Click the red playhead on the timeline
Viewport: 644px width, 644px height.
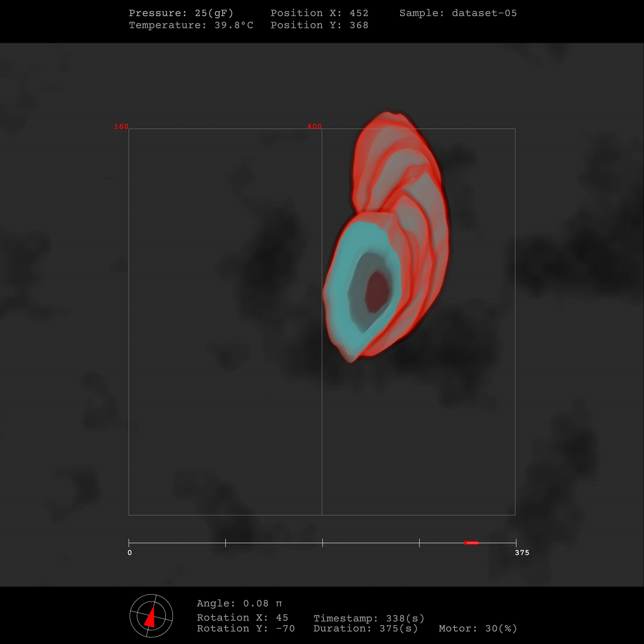coord(471,543)
